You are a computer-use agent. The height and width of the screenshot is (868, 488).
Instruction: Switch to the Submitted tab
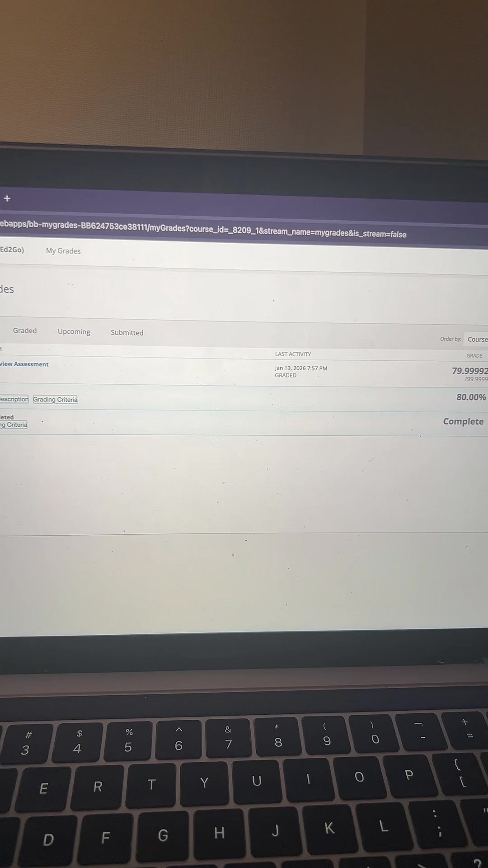[127, 333]
